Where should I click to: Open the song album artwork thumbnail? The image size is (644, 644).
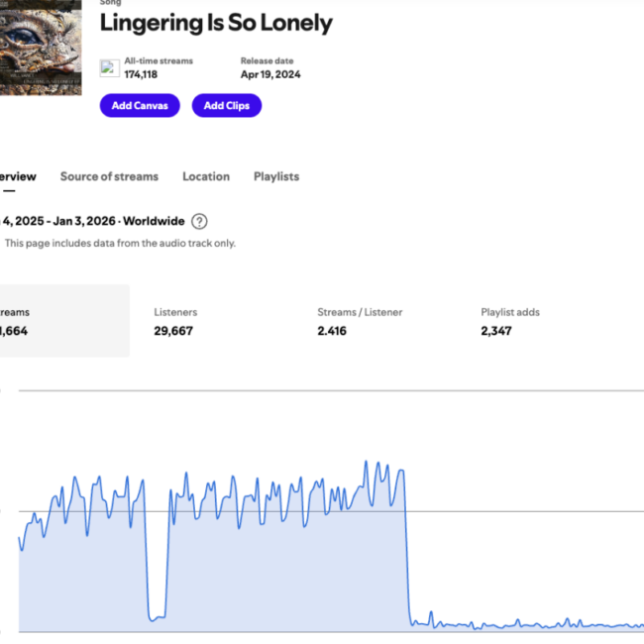40,47
